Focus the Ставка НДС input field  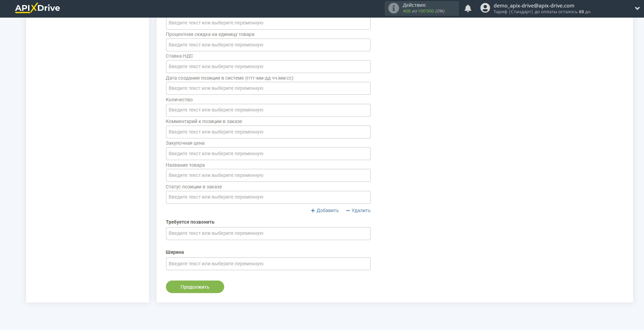tap(268, 66)
